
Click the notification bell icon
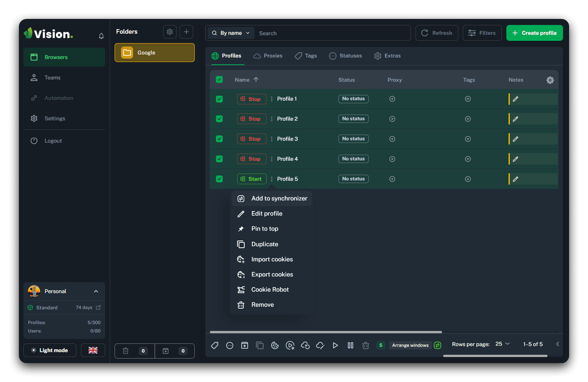pyautogui.click(x=101, y=36)
